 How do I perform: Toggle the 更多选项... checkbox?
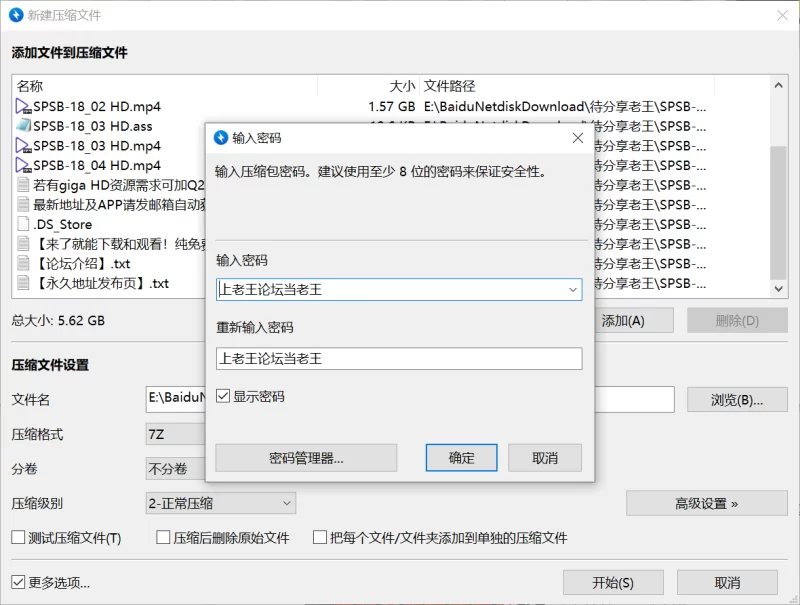18,582
